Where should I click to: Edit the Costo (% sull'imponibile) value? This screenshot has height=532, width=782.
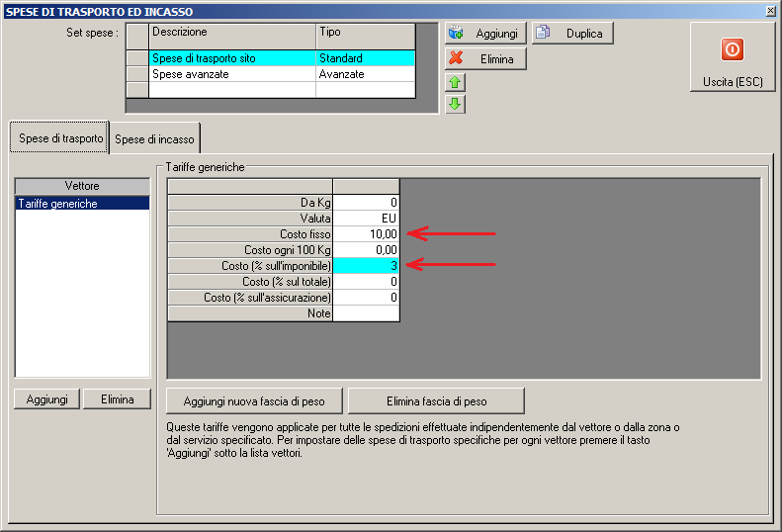[x=366, y=266]
